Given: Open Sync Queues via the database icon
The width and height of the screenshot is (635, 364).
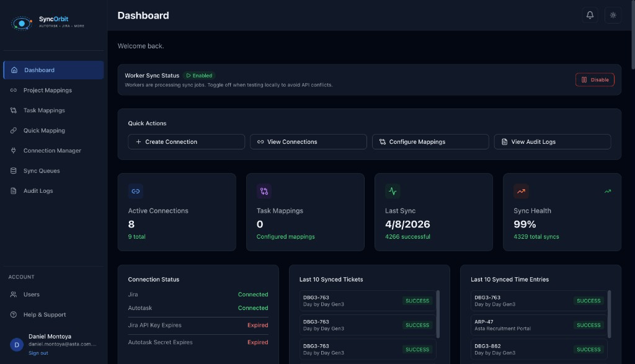Looking at the screenshot, I should pyautogui.click(x=14, y=171).
